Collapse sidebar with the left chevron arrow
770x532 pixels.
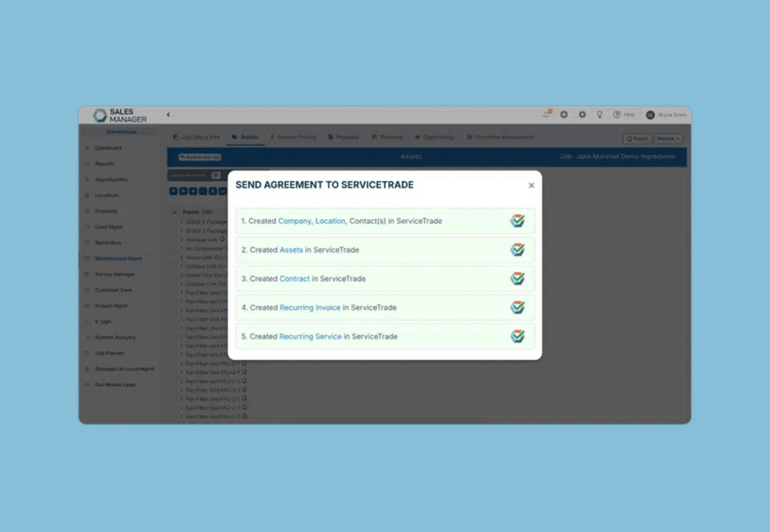pos(168,115)
